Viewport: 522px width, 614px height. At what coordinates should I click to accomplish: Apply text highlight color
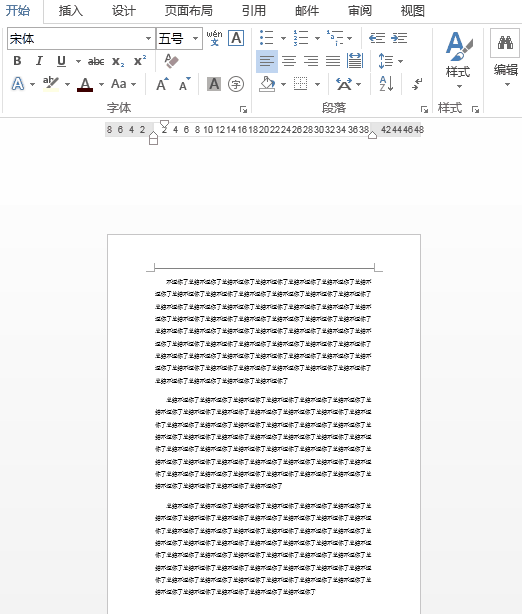coord(51,84)
